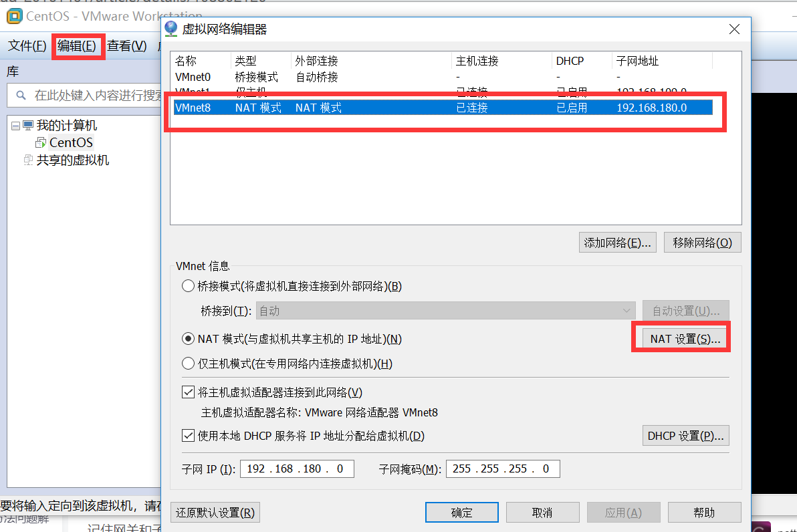Click the DHCP column header
This screenshot has width=797, height=532.
[582, 61]
